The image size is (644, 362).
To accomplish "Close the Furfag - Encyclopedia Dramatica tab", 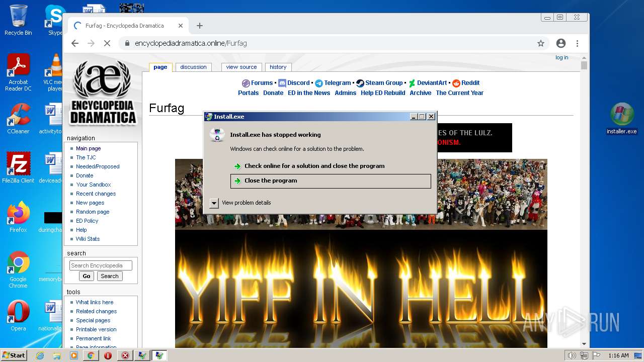I will 181,26.
